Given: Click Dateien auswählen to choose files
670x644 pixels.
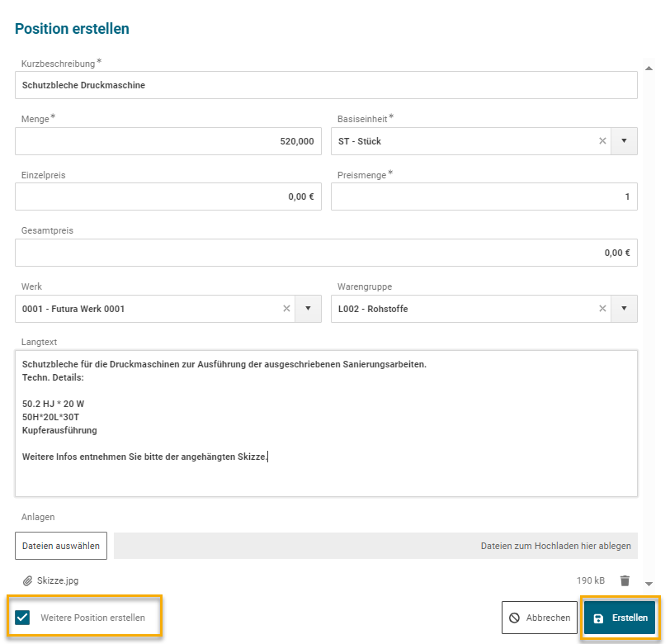Looking at the screenshot, I should click(61, 546).
